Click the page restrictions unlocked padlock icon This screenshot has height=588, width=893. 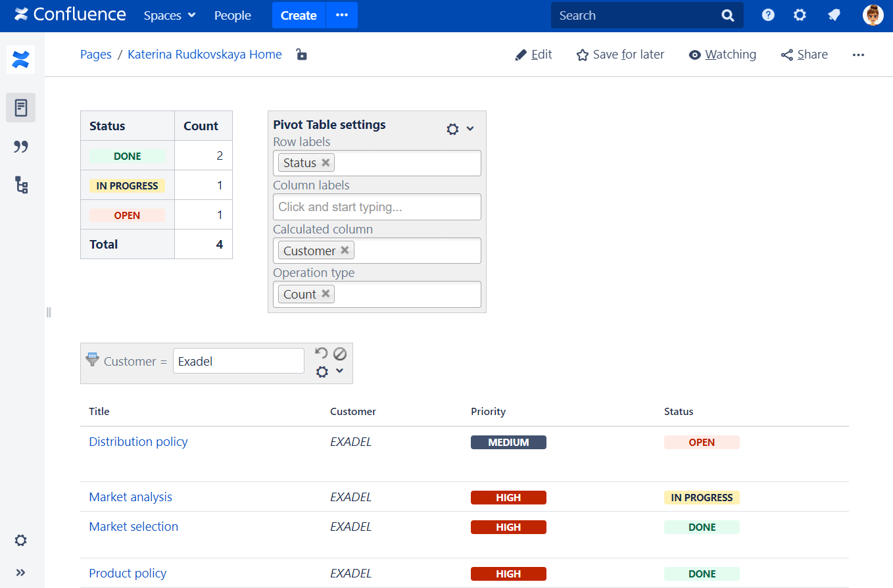coord(301,55)
